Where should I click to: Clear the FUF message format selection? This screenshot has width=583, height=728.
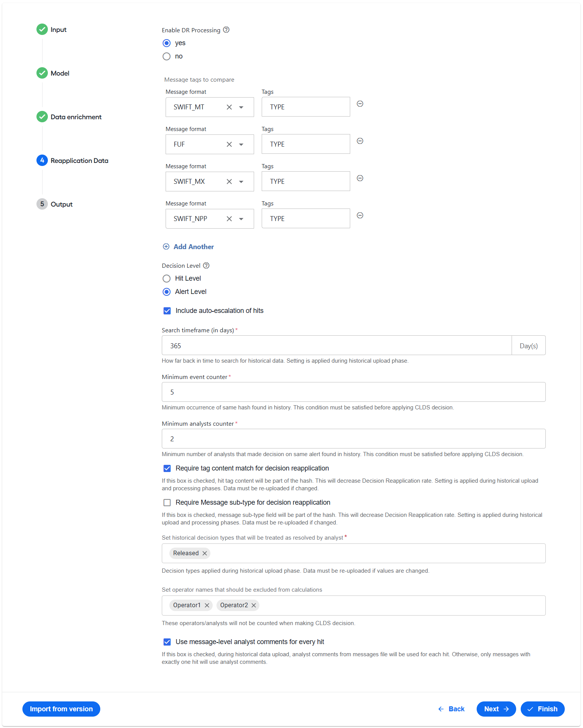click(x=229, y=144)
